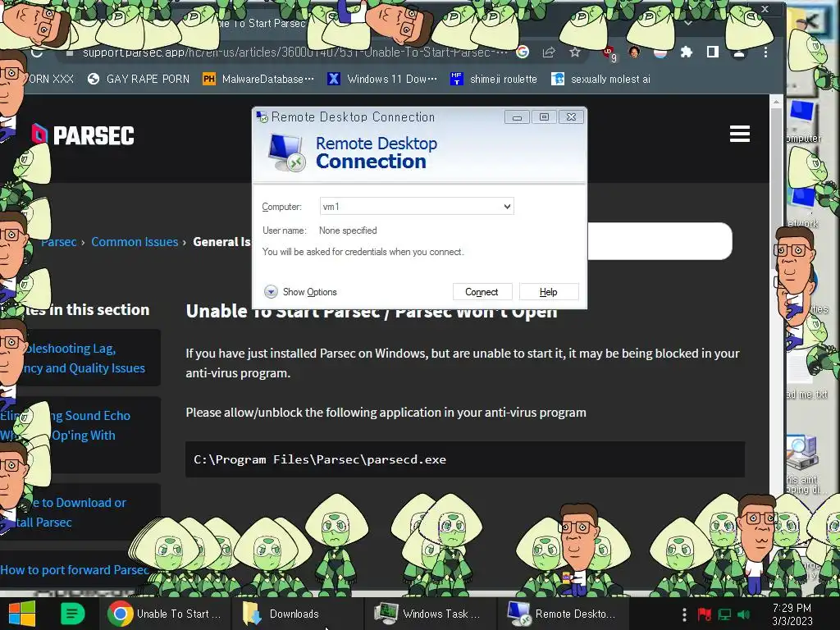840x630 pixels.
Task: Open the uBlock extension icon with badge
Action: pyautogui.click(x=609, y=52)
